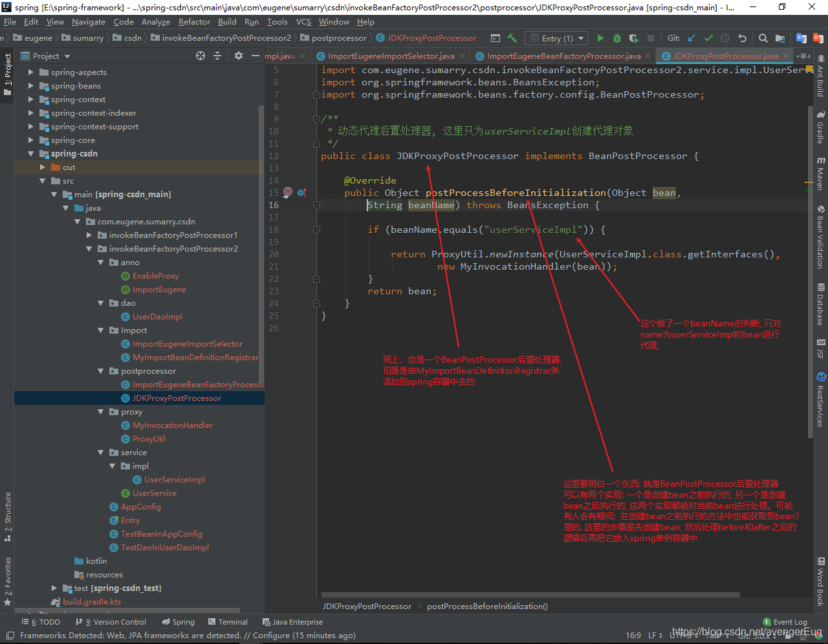The height and width of the screenshot is (644, 828).
Task: Update project with the blue Git arrow
Action: tap(692, 38)
